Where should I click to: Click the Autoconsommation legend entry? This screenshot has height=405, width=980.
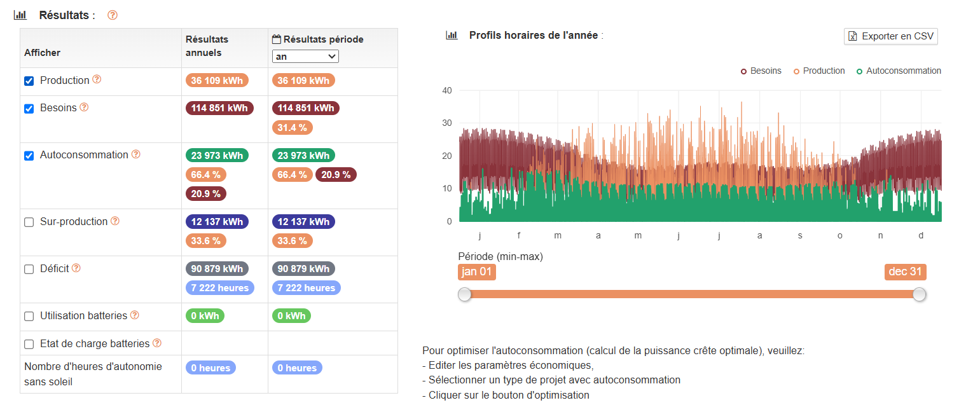click(899, 71)
